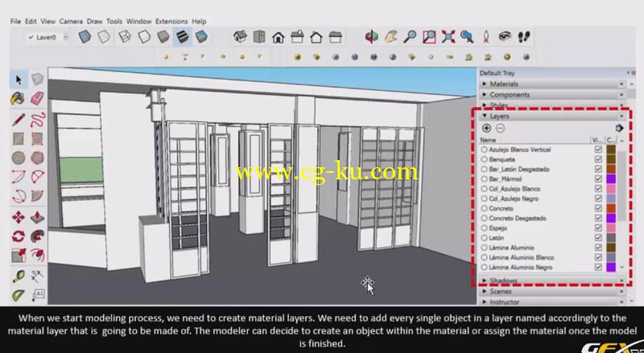Open the Camera menu
This screenshot has width=644, height=353.
(71, 22)
